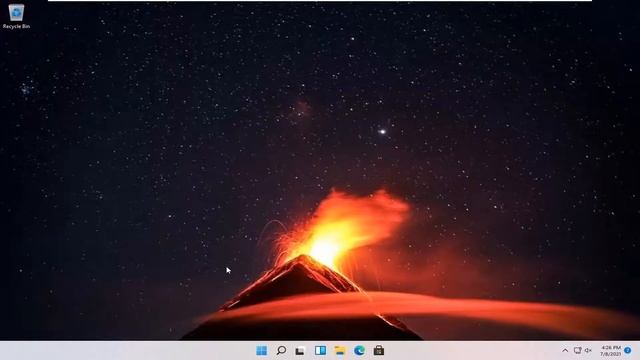
Task: Launch Microsoft Edge from taskbar
Action: click(359, 350)
